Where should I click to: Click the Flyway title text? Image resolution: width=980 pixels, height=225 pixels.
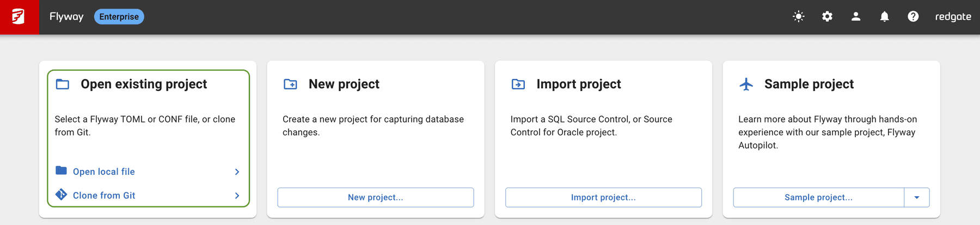coord(66,17)
